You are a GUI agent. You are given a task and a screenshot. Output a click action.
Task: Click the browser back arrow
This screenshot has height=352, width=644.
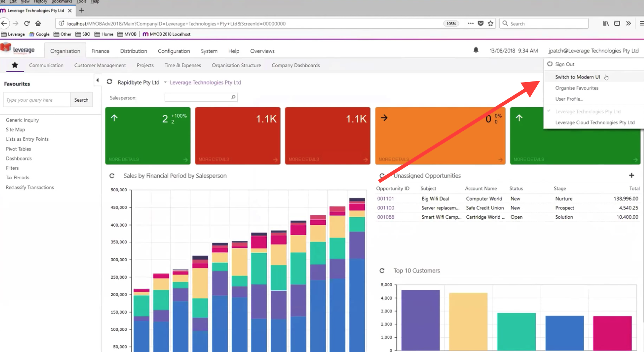pos(4,23)
